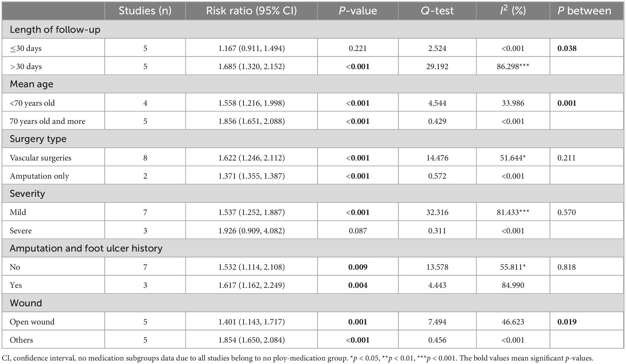Select "Amputation and foot ulcer history" heading
The image size is (626, 364).
pyautogui.click(x=86, y=248)
